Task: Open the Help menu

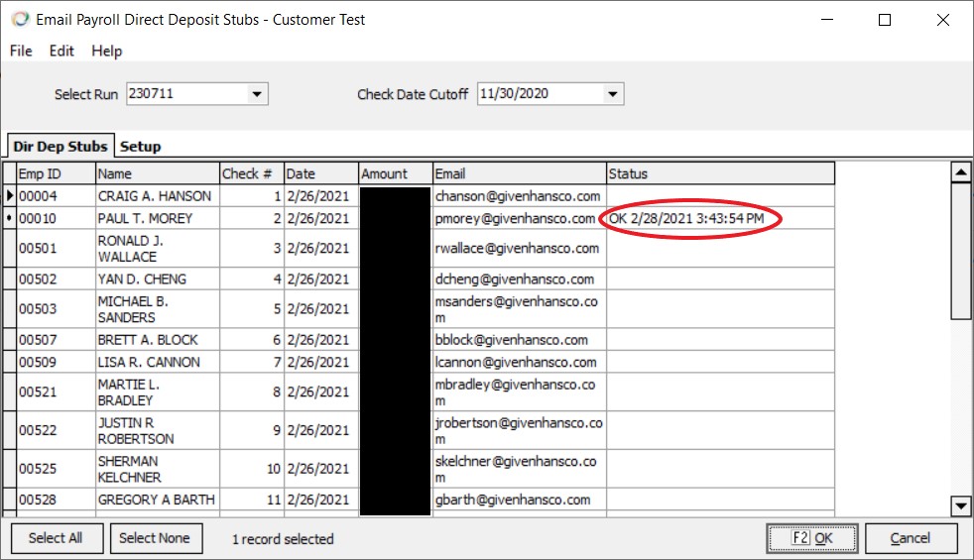Action: coord(107,52)
